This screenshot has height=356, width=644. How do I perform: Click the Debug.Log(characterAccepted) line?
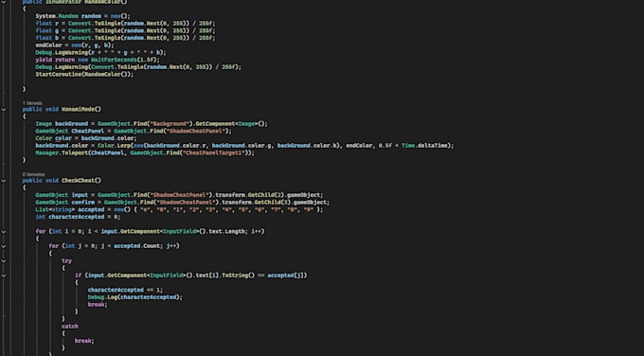pos(135,297)
